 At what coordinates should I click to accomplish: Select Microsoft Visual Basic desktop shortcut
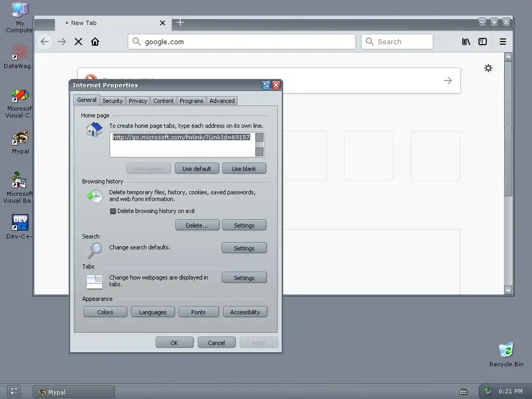(x=19, y=187)
